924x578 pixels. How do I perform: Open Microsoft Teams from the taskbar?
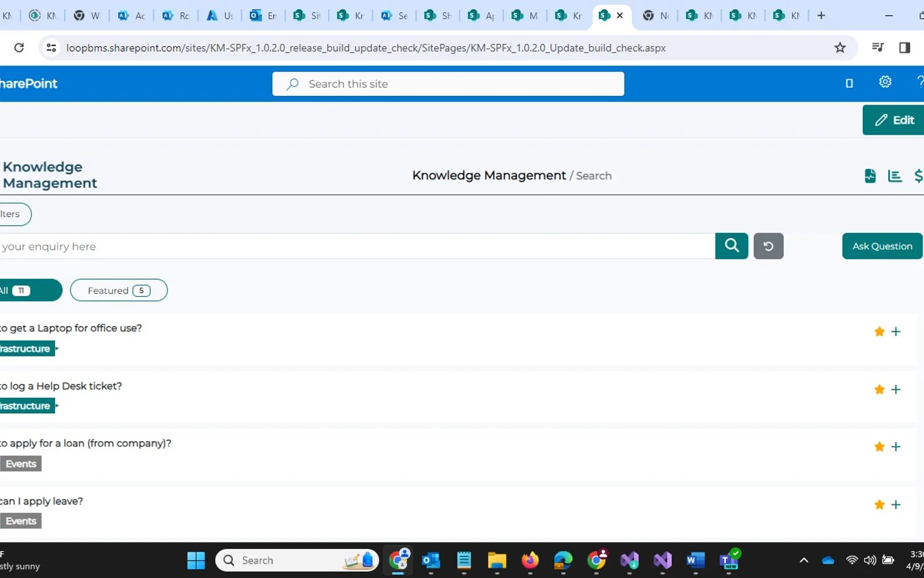pos(729,560)
